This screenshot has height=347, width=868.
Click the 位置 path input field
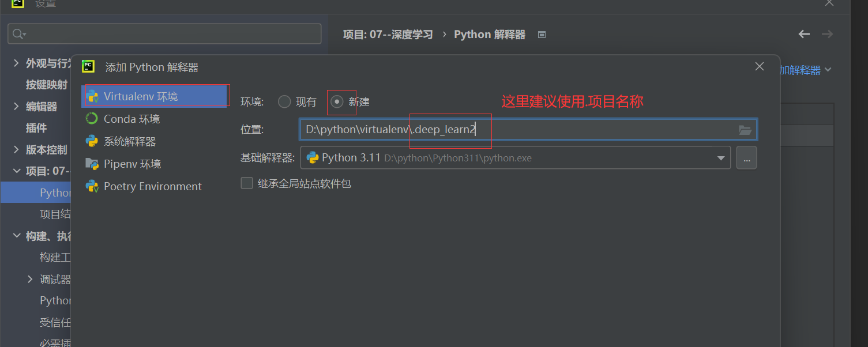pos(528,130)
